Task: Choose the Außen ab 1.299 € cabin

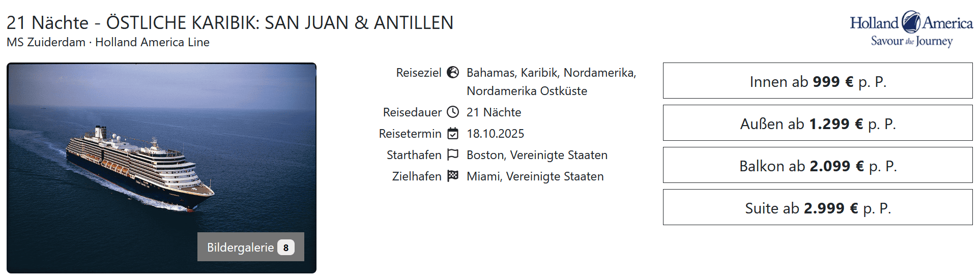Action: coord(817,123)
